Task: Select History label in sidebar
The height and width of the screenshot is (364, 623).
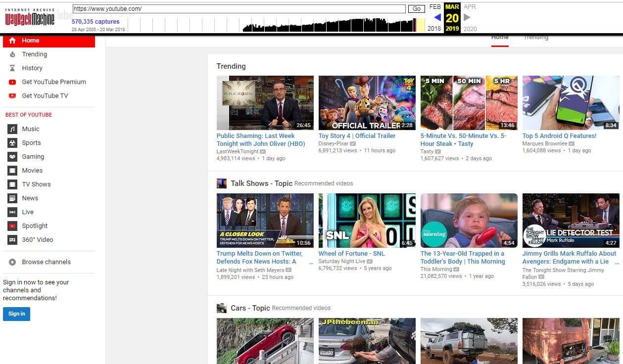Action: (32, 68)
